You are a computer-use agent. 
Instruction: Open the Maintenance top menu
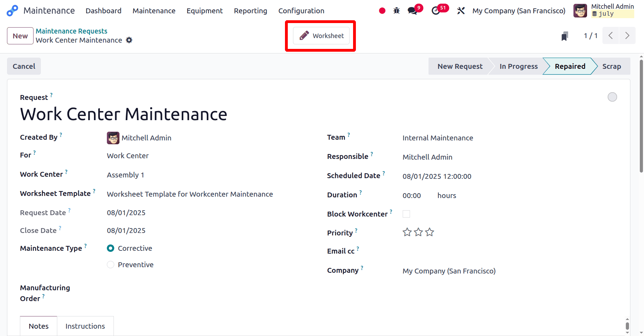pos(154,11)
